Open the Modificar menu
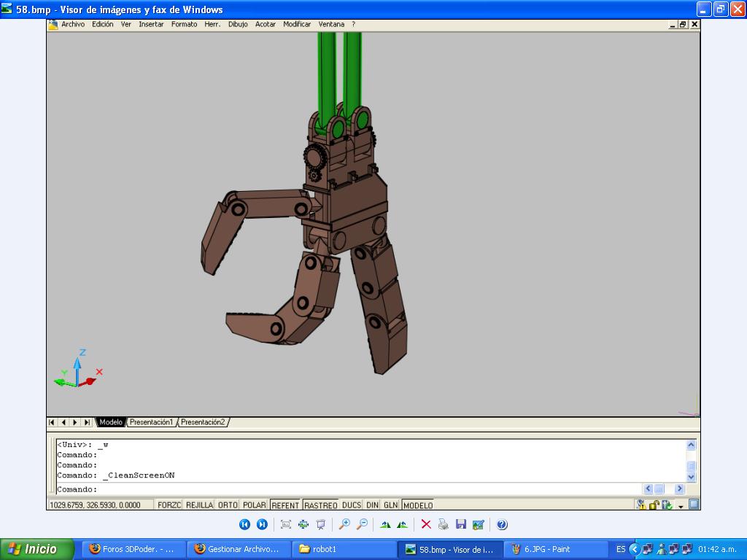The width and height of the screenshot is (747, 560). click(x=297, y=24)
